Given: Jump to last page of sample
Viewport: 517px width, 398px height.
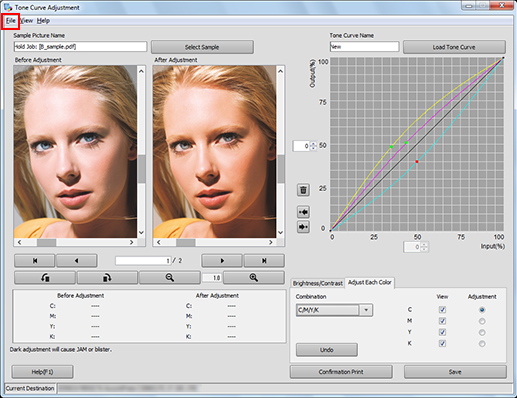Looking at the screenshot, I should click(x=264, y=261).
